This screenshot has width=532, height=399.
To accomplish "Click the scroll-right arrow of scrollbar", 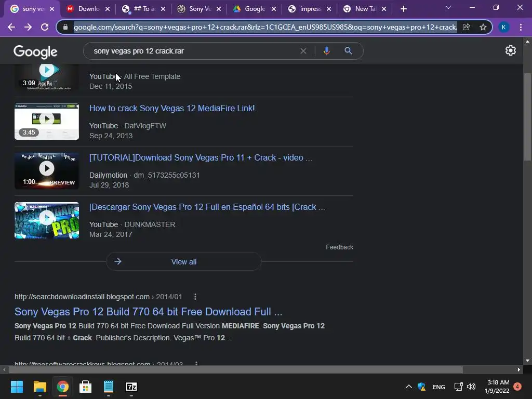I will coord(519,369).
